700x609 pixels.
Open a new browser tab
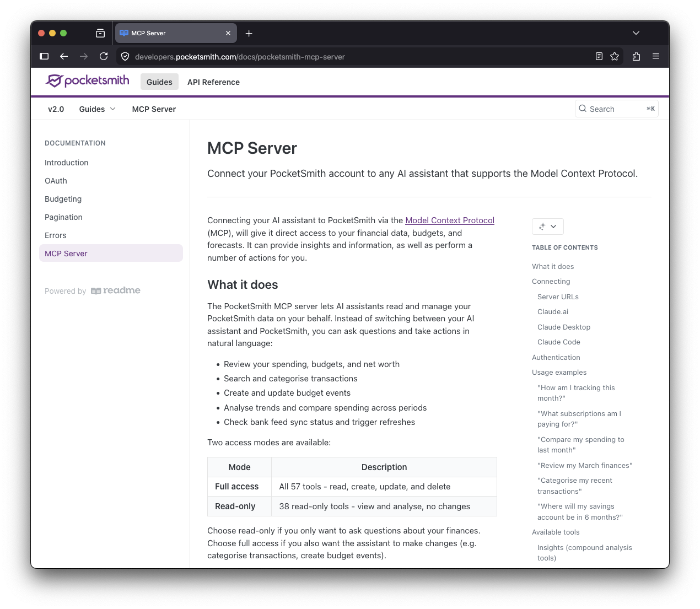[x=249, y=33]
